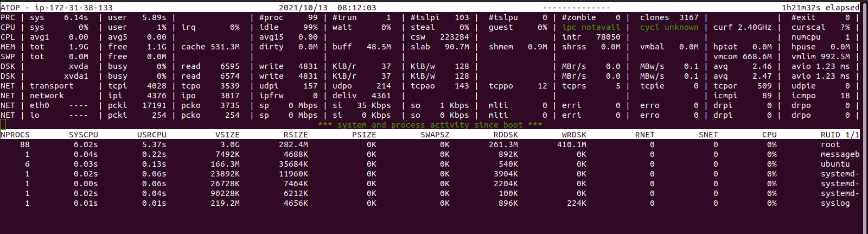Select the ubuntu user row
This screenshot has width=868, height=234.
(x=430, y=164)
